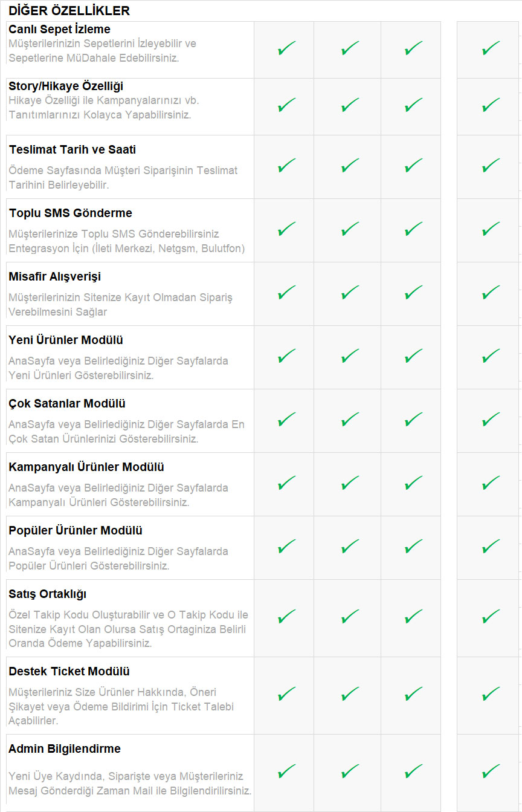Select the Toplu SMS Gönderme title

[70, 213]
